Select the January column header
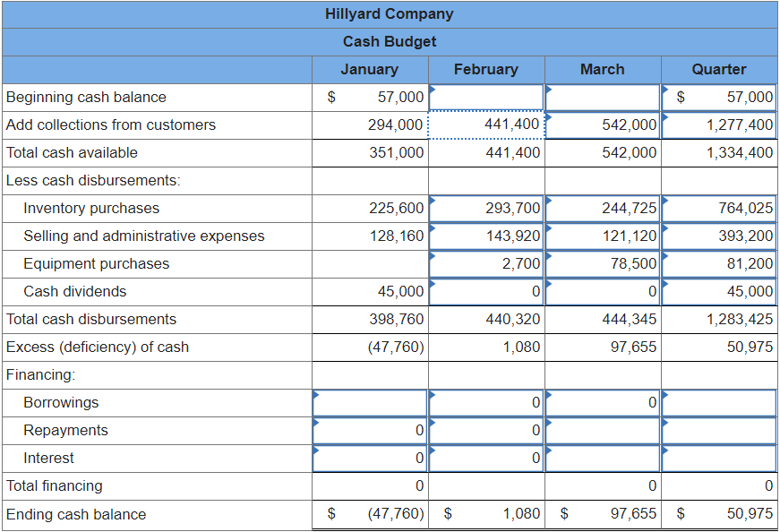Viewport: 780px width, 532px height. (369, 69)
